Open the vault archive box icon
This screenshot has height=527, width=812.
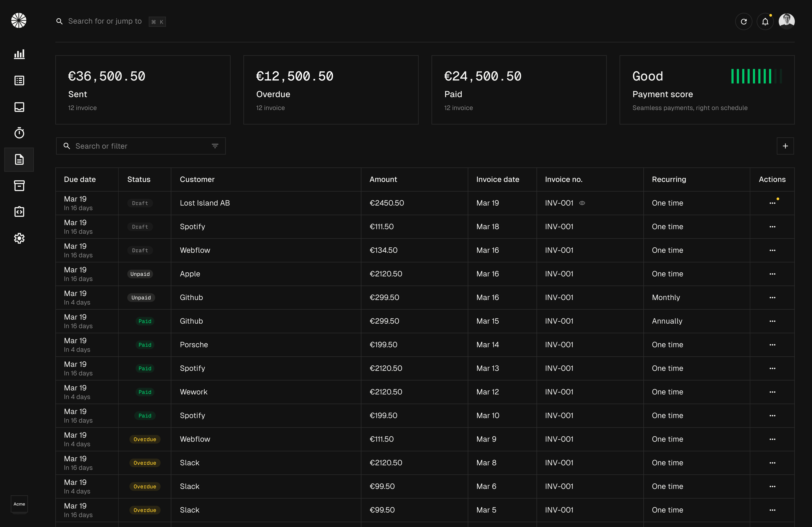[x=19, y=186]
